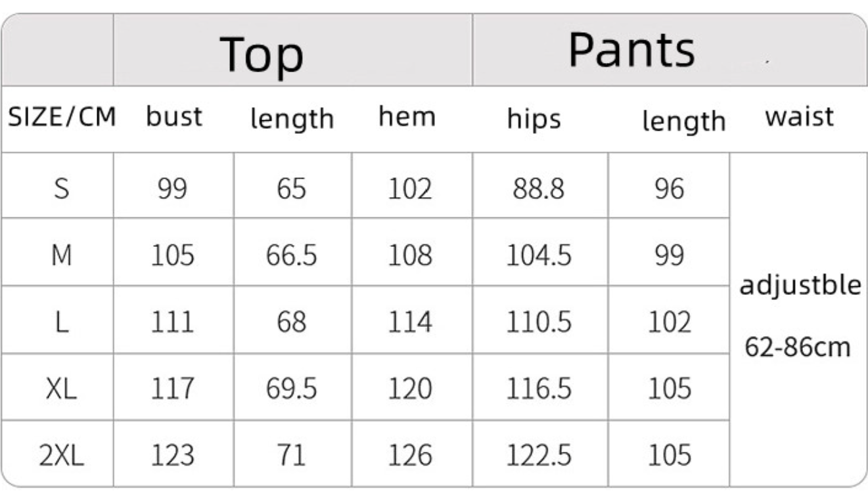
Task: Click the "waist" column header
Action: pyautogui.click(x=799, y=117)
